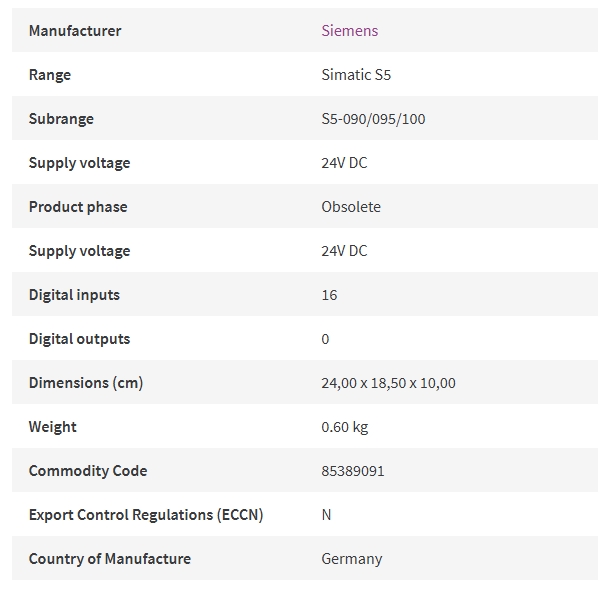Select the Germany country value
The width and height of the screenshot is (610, 594).
[352, 559]
